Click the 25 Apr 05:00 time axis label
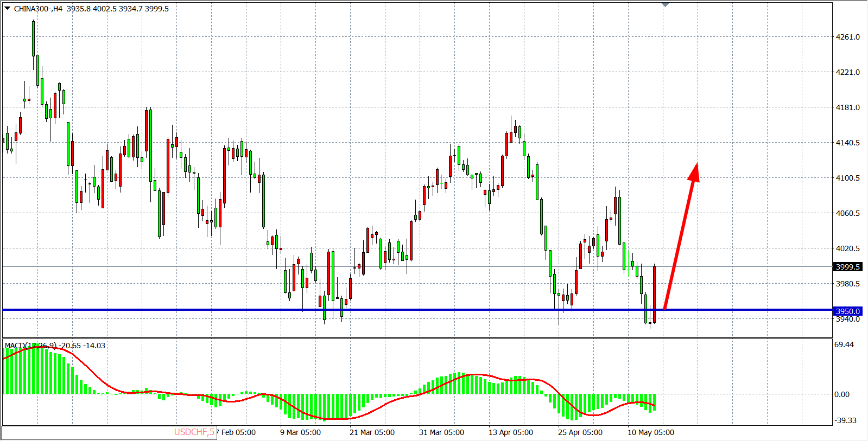Screen dimensions: 868x441 [x=580, y=432]
